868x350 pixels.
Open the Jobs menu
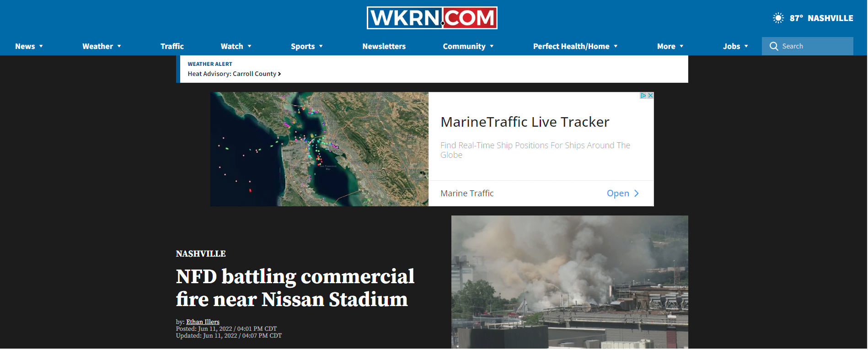click(x=731, y=46)
